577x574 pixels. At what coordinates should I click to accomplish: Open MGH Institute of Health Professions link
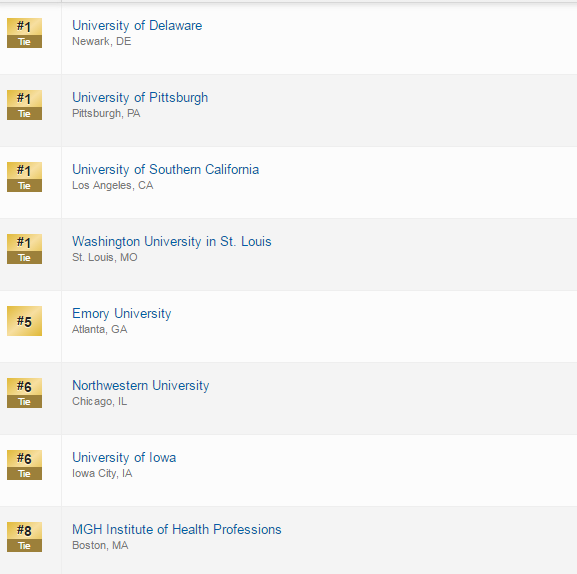click(x=177, y=529)
